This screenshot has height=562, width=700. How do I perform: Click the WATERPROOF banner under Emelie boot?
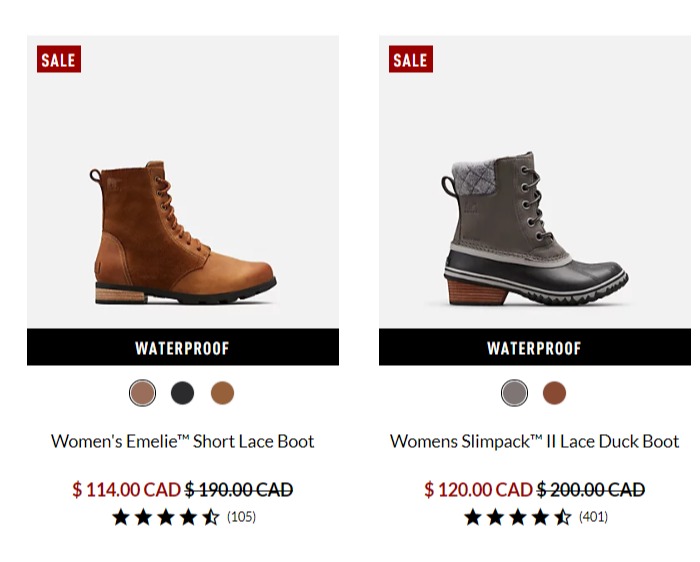click(183, 347)
